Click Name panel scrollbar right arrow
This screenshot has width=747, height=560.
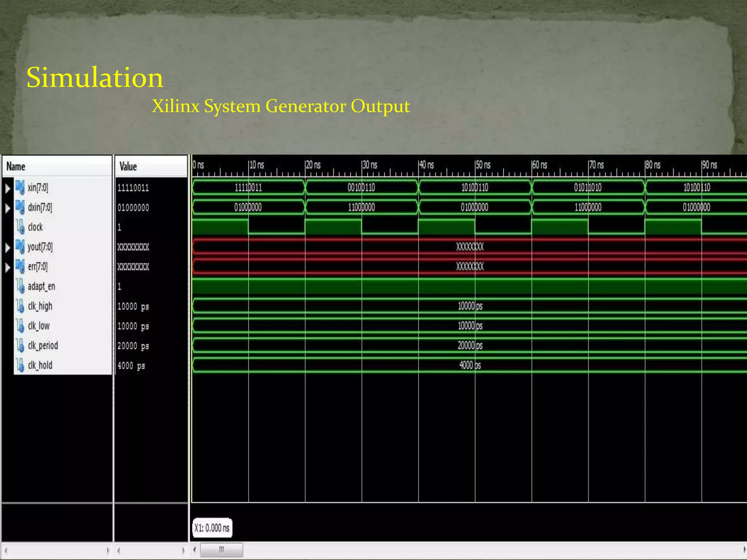coord(108,551)
